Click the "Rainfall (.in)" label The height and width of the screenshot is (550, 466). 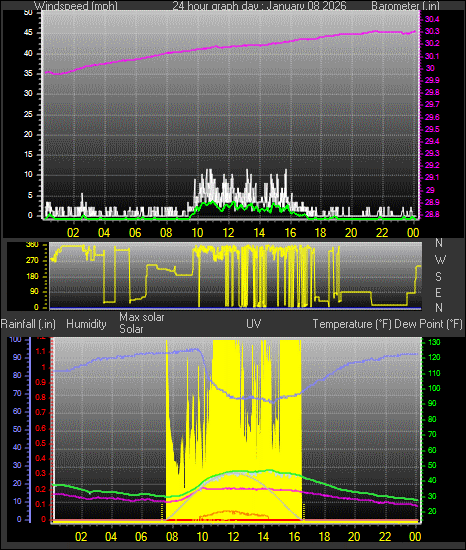28,324
